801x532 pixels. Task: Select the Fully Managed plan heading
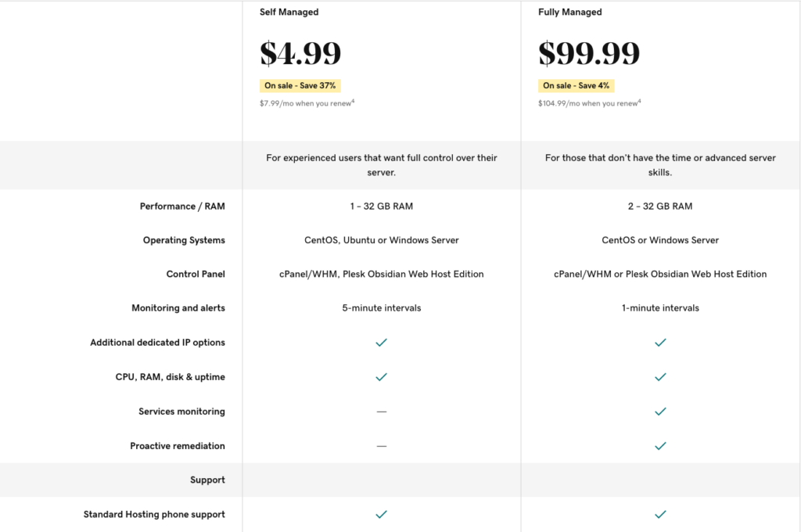pyautogui.click(x=569, y=13)
